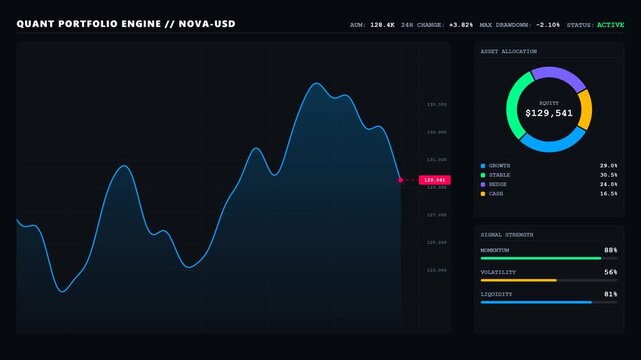Click the QUANT PORTFOLIO ENGINE // NOVA-USD title
The height and width of the screenshot is (360, 641).
tap(126, 24)
